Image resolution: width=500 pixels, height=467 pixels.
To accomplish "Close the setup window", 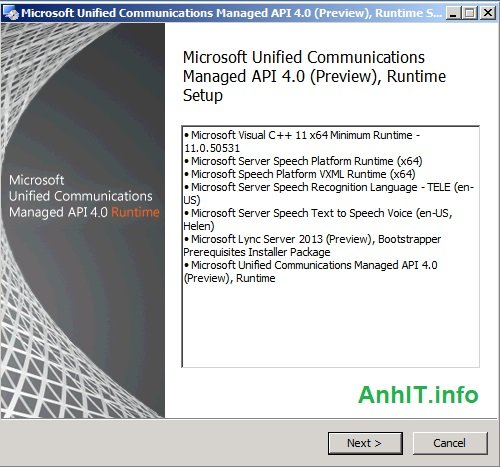I will click(x=488, y=13).
